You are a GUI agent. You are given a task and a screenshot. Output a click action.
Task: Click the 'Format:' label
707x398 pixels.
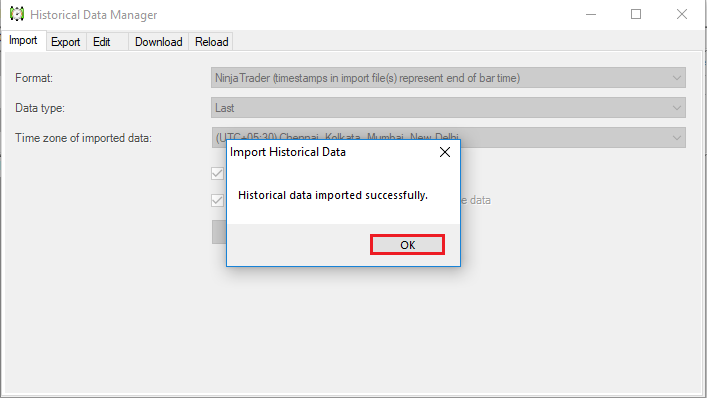pos(34,78)
